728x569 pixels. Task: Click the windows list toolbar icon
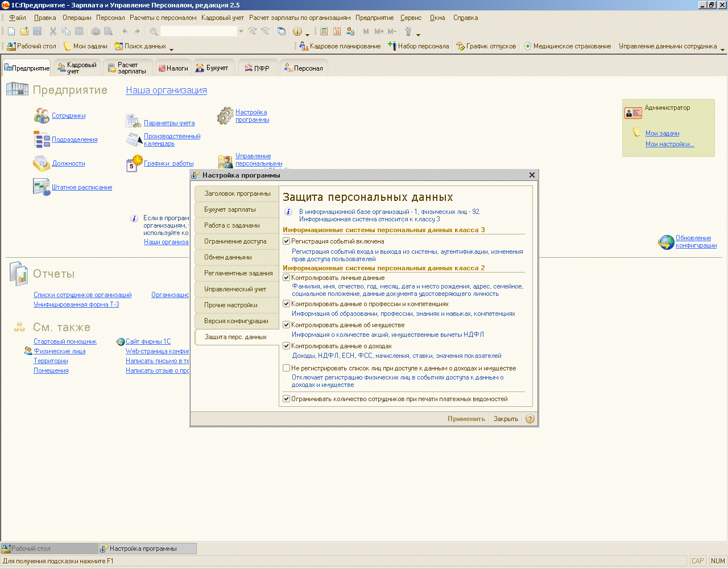coord(282,31)
